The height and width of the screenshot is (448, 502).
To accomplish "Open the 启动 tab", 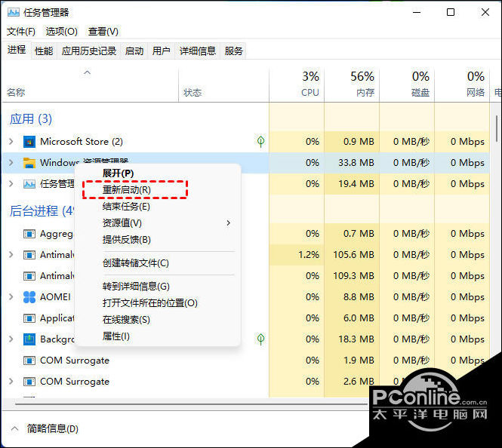I will click(x=134, y=51).
